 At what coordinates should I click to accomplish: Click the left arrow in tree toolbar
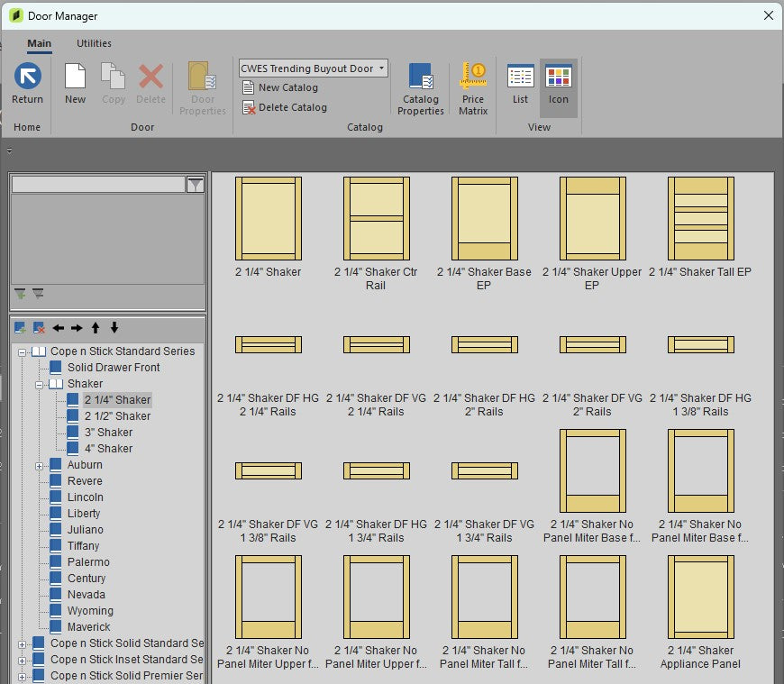tap(58, 328)
